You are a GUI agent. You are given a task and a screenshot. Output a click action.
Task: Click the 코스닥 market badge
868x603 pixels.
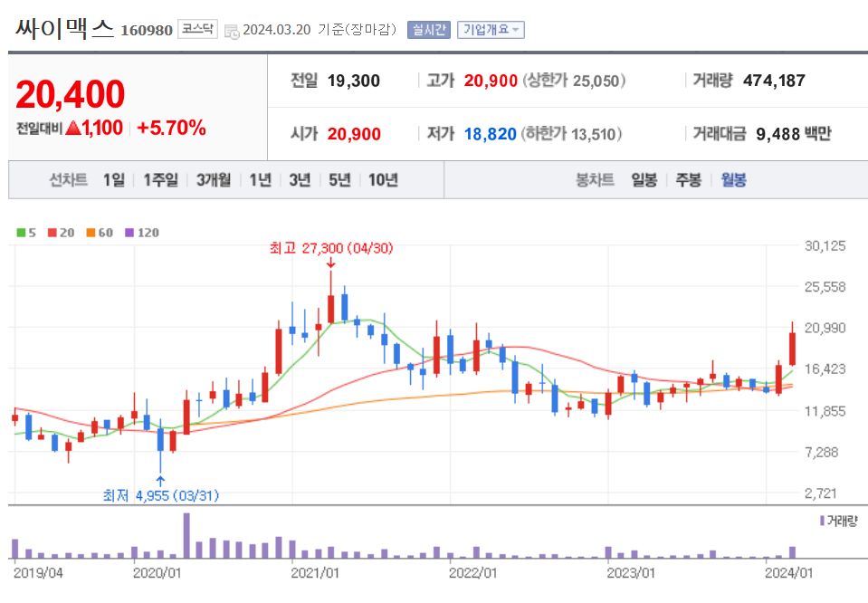197,29
